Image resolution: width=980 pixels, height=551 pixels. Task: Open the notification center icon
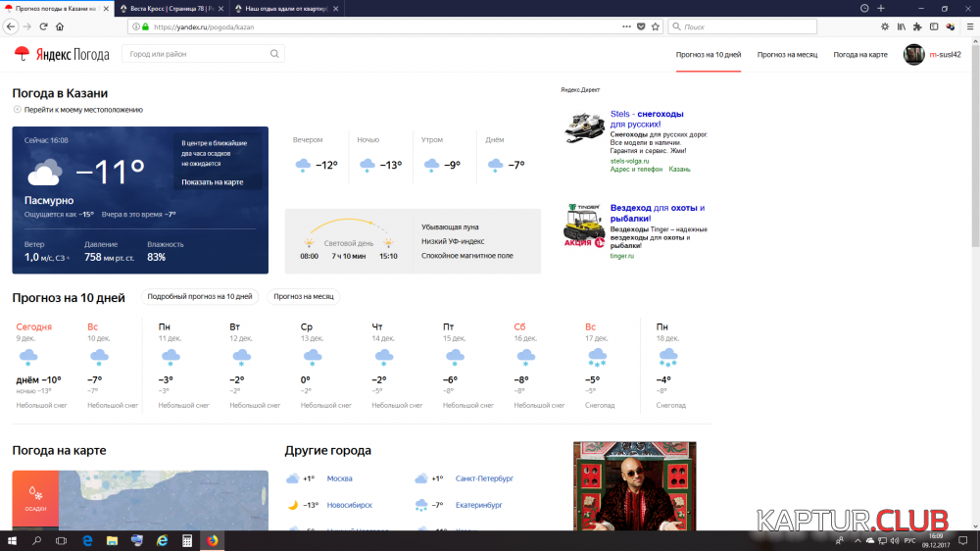click(963, 541)
